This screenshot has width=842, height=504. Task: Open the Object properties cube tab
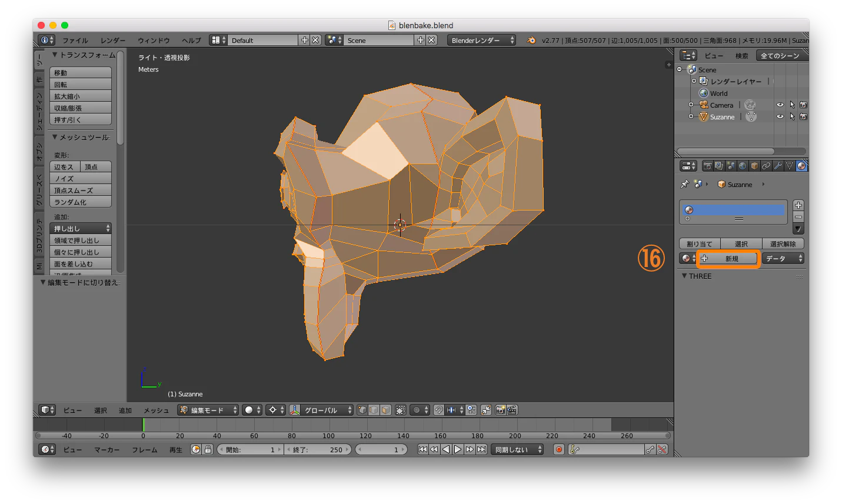tap(754, 166)
